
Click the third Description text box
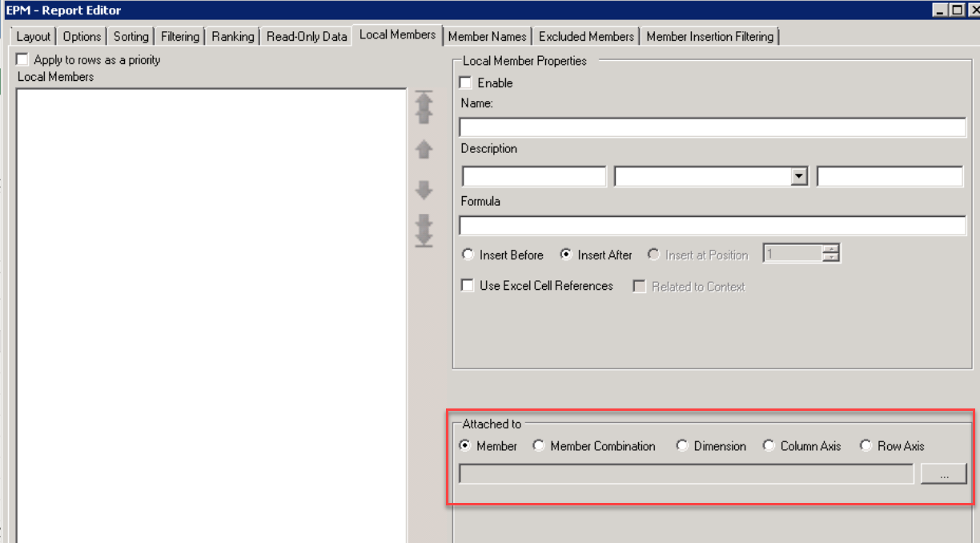coord(890,176)
